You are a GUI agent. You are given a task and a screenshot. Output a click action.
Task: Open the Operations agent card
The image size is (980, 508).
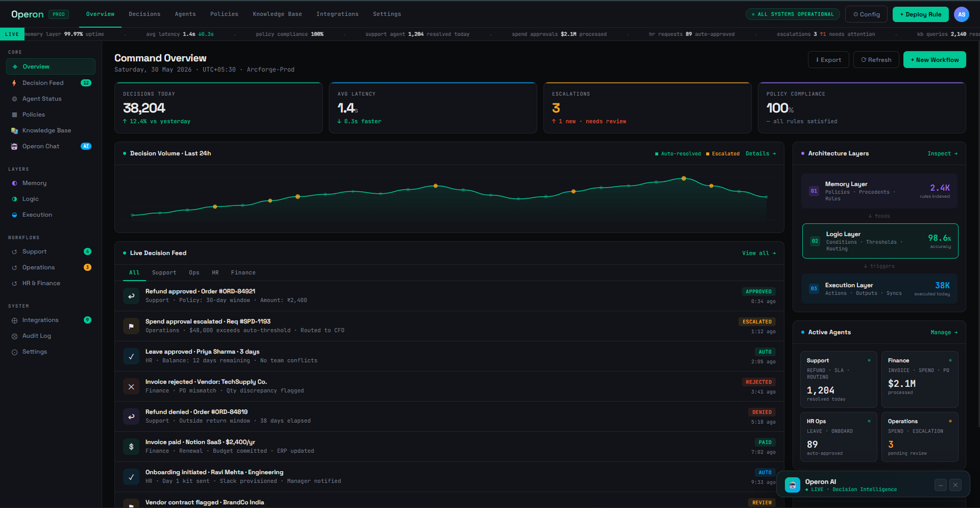click(x=920, y=437)
